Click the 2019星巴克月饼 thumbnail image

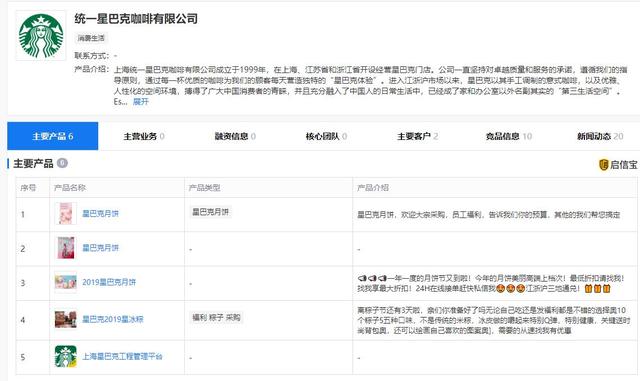66,282
